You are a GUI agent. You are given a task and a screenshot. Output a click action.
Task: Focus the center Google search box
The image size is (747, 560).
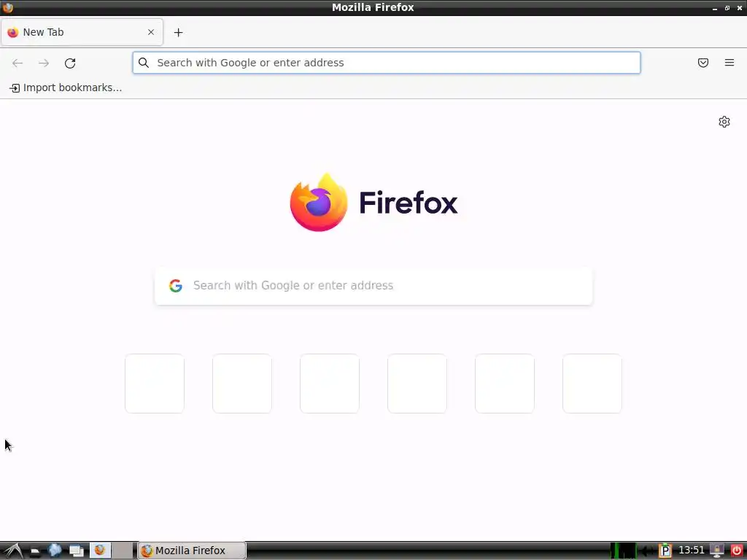[x=373, y=286]
